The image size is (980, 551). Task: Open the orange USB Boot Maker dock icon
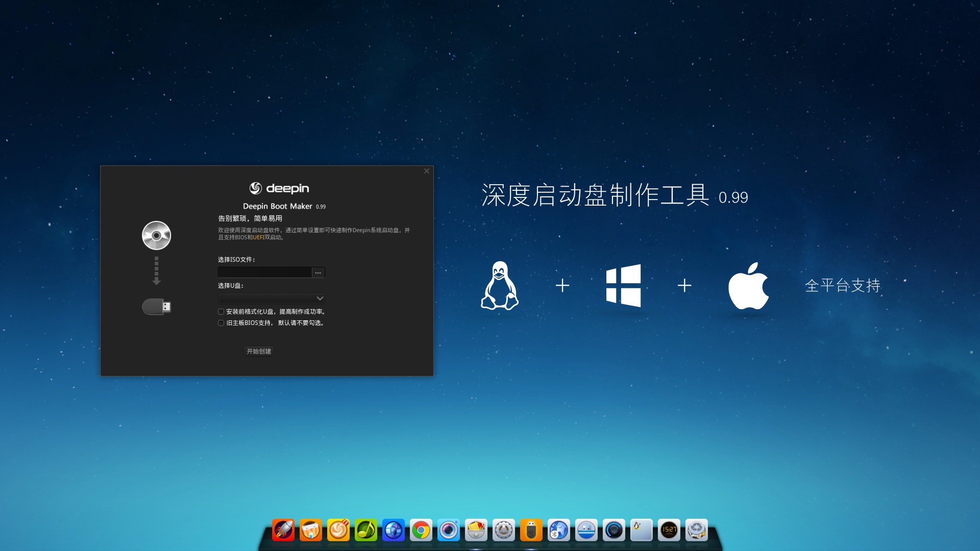[x=531, y=530]
